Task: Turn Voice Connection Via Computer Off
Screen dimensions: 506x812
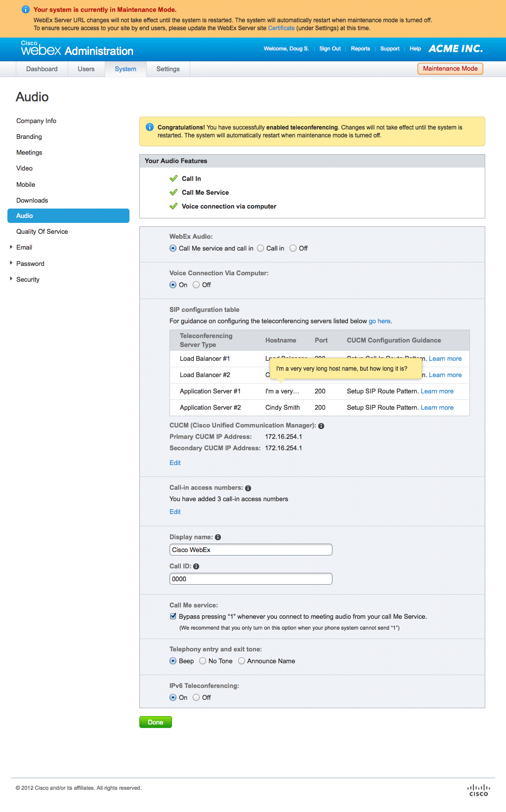Action: click(x=196, y=285)
